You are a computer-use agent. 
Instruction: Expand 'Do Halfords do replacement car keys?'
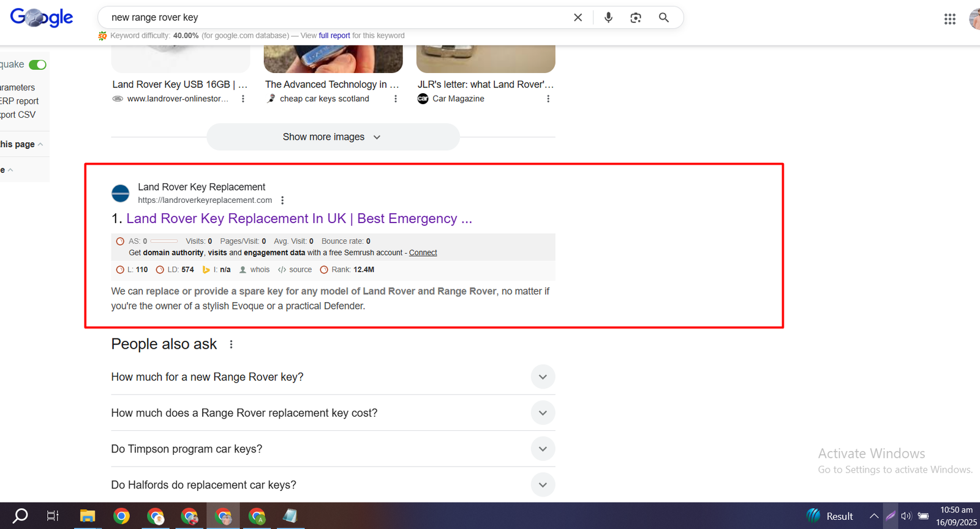pos(542,485)
